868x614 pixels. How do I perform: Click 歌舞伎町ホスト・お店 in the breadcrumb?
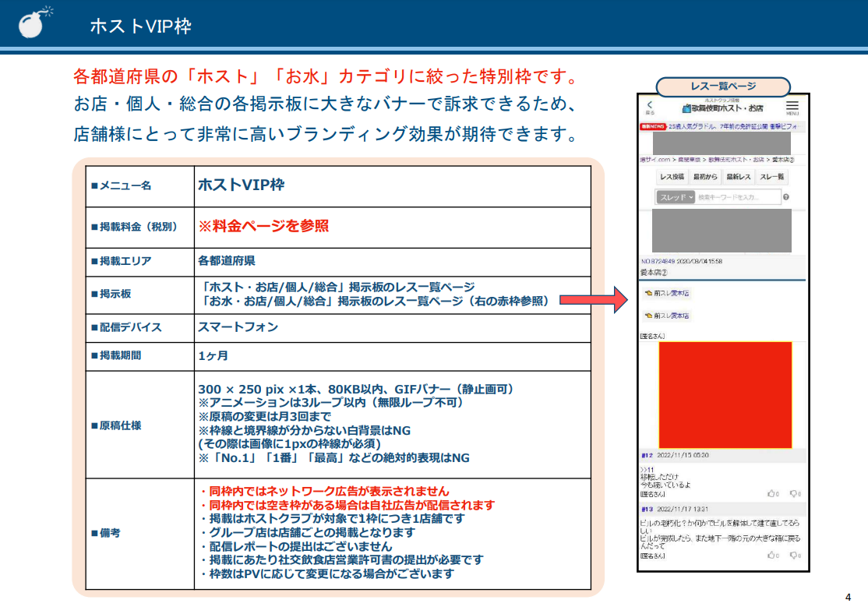coord(736,160)
